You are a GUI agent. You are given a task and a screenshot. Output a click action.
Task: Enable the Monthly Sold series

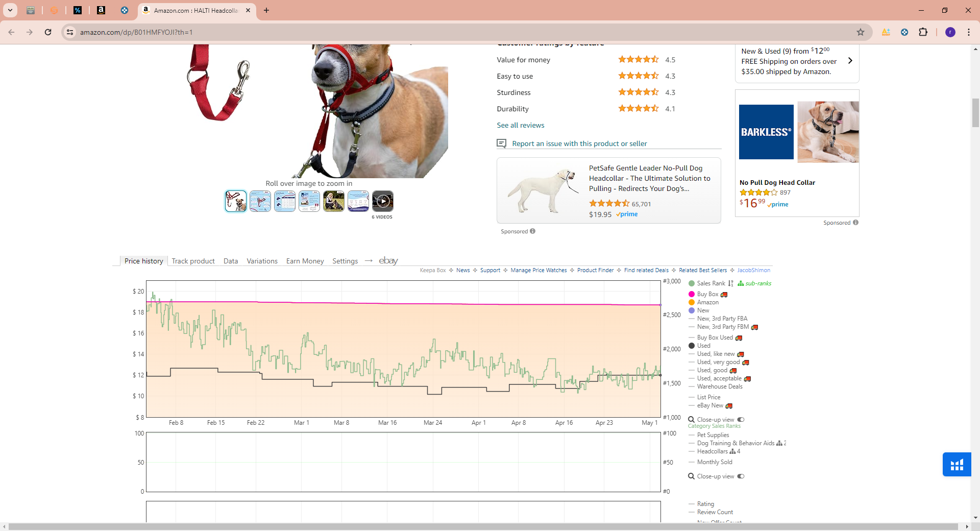point(710,462)
